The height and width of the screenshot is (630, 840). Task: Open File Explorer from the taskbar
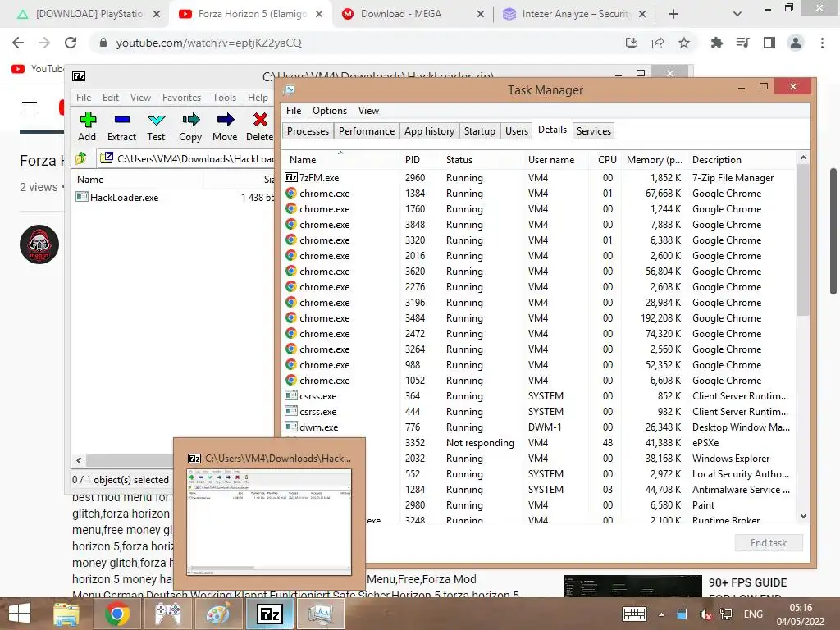pos(66,614)
